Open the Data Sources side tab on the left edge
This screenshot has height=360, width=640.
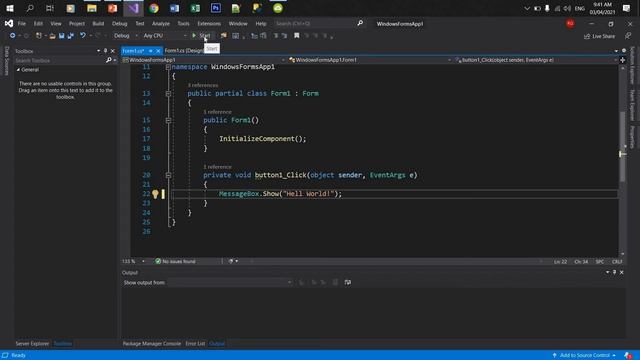click(6, 61)
